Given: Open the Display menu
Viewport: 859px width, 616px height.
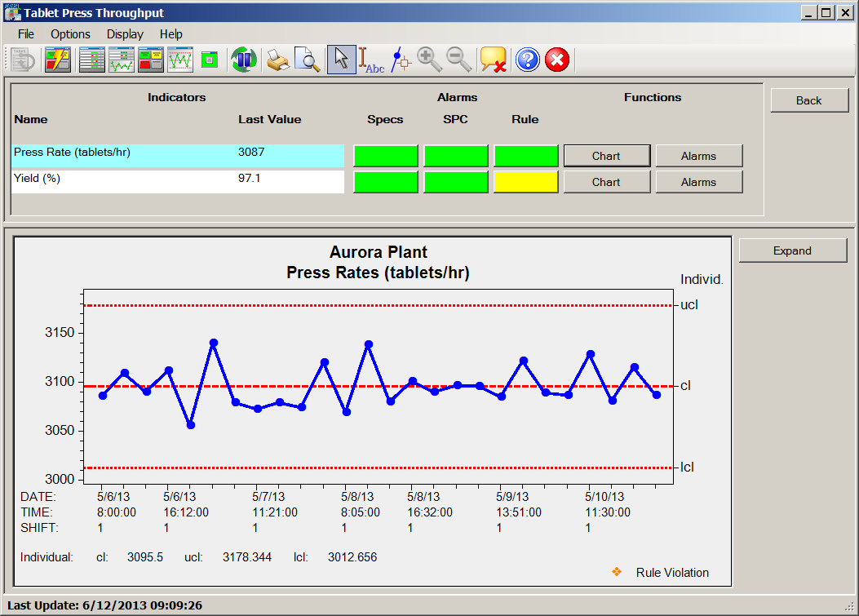Looking at the screenshot, I should pos(124,34).
